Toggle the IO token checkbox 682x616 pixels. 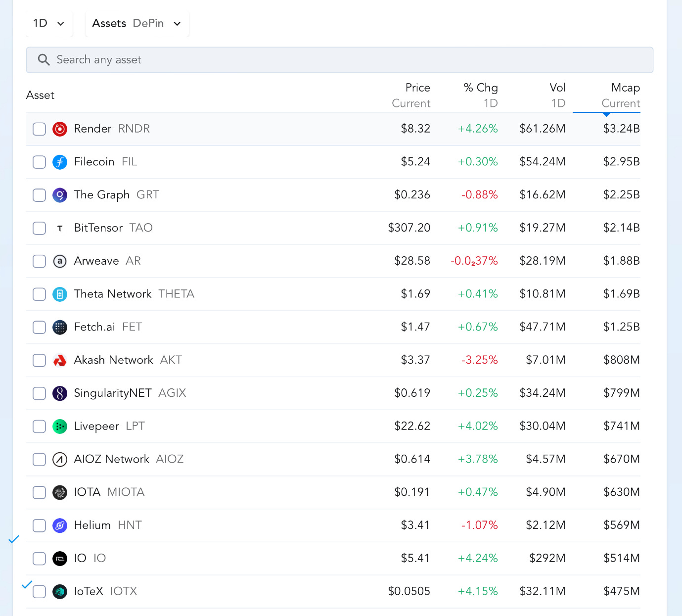[x=39, y=559]
